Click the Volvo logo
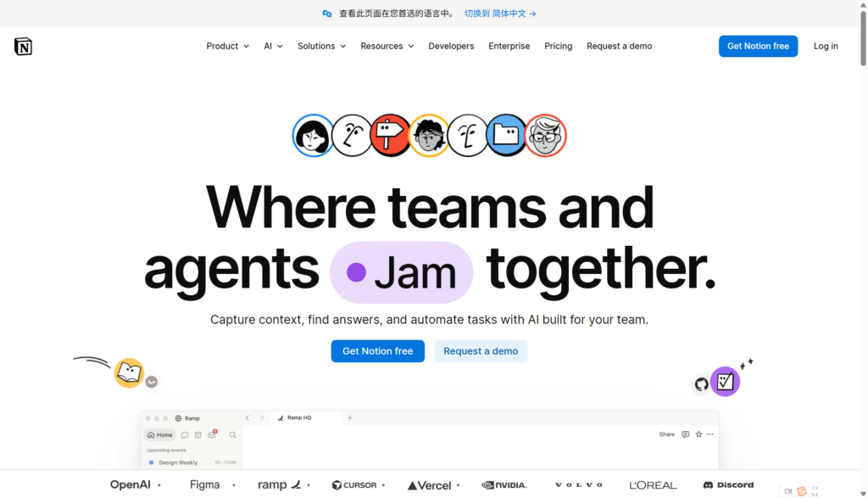 578,484
